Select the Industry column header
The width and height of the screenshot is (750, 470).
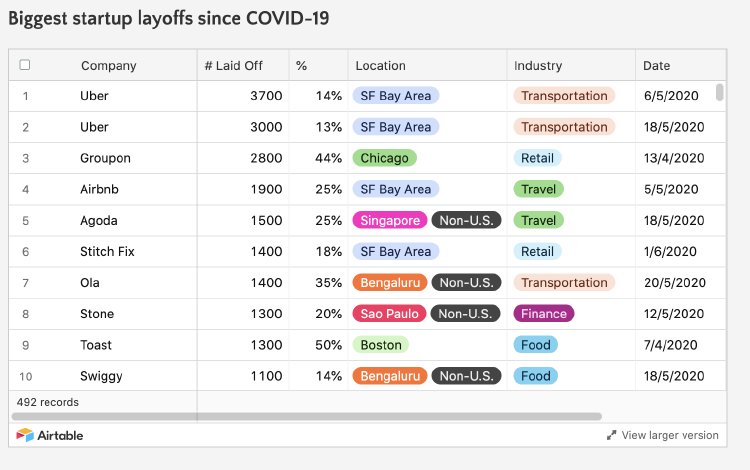point(538,66)
